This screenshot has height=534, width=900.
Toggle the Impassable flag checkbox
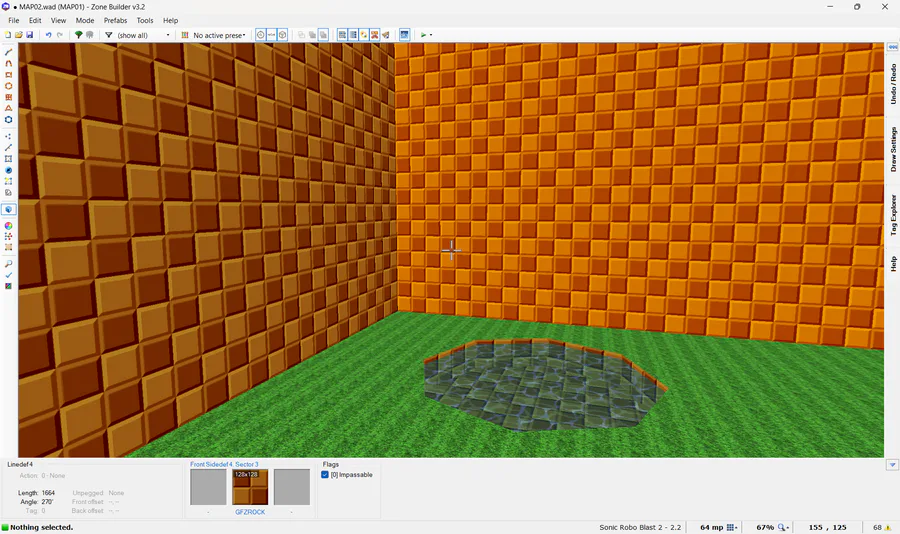[x=325, y=475]
